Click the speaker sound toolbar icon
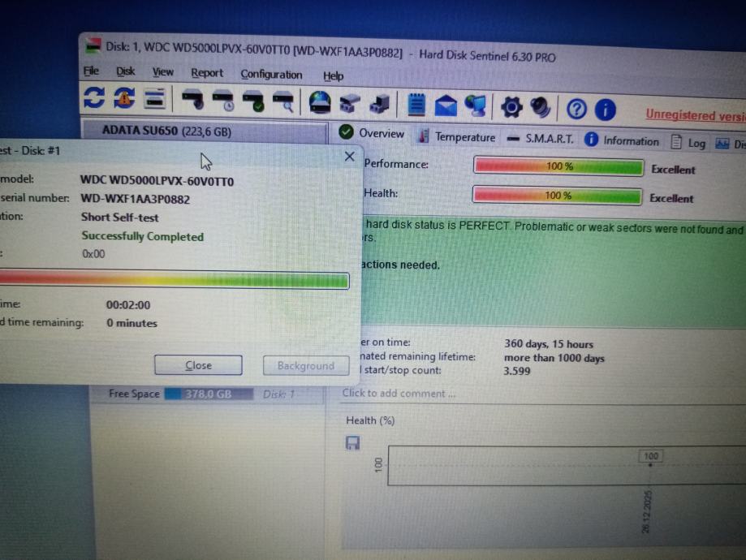Screen dimensions: 746x560 (x=541, y=107)
